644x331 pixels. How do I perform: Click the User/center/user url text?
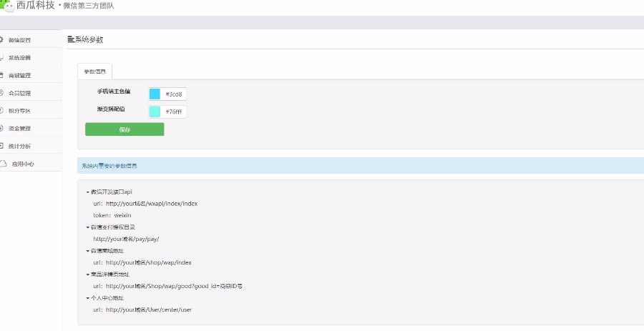click(x=142, y=310)
